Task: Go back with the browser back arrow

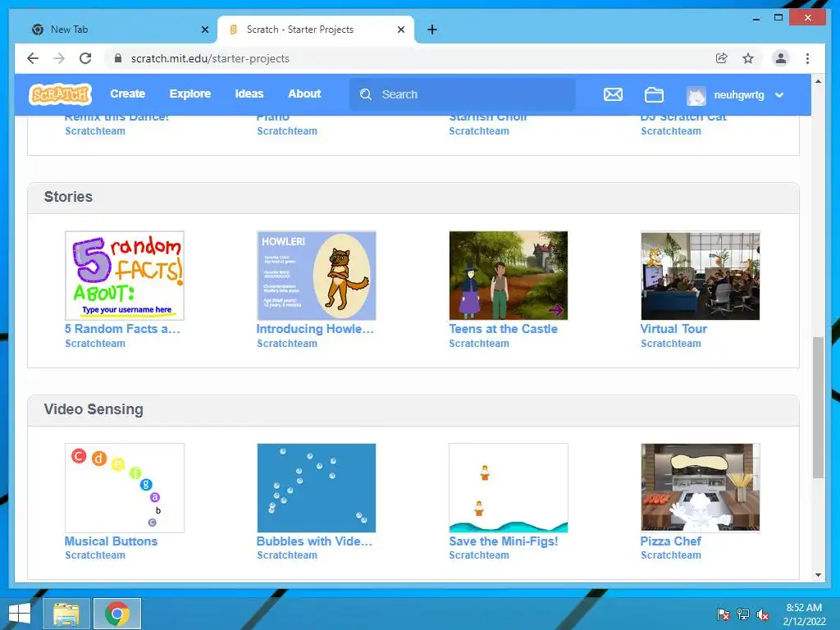Action: click(x=33, y=58)
